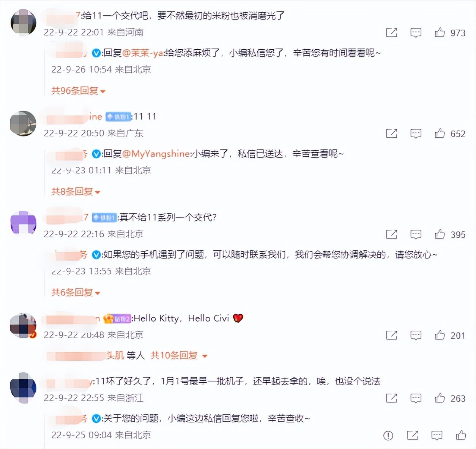
Task: Open reply box for Hello Kitty comment
Action: tap(416, 335)
